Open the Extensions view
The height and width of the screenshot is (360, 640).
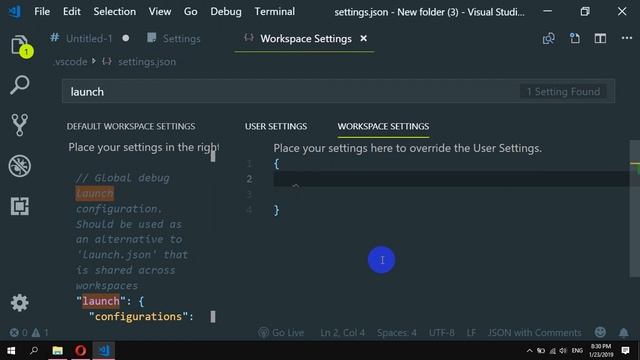coord(20,206)
